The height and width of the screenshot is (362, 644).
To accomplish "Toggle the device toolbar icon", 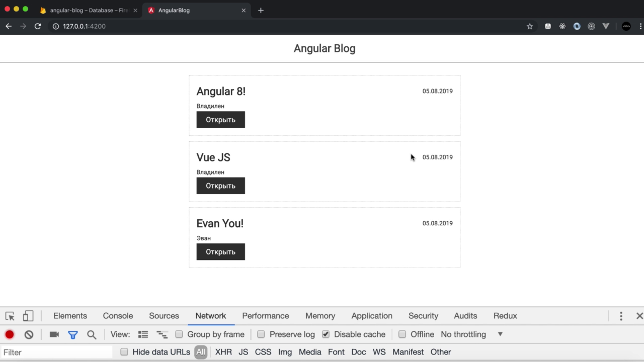I will point(28,316).
